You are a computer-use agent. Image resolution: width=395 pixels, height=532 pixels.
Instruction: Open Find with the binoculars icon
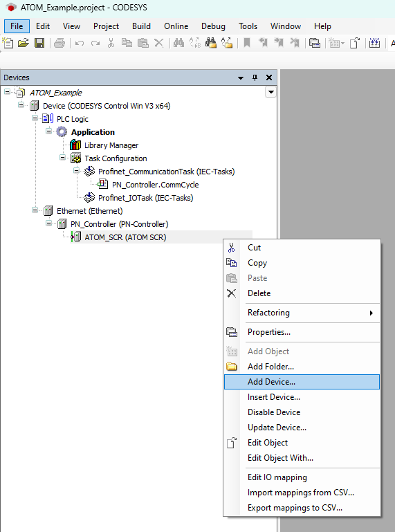tap(178, 43)
